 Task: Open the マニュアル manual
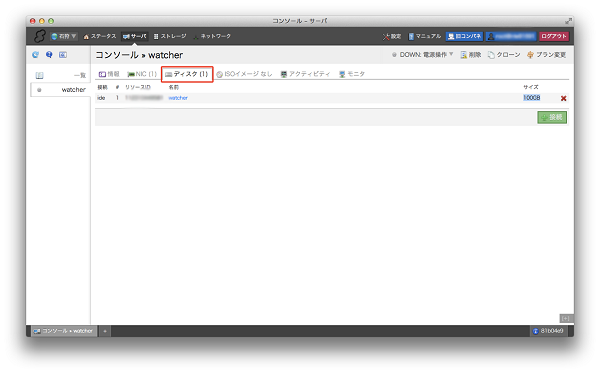[425, 36]
